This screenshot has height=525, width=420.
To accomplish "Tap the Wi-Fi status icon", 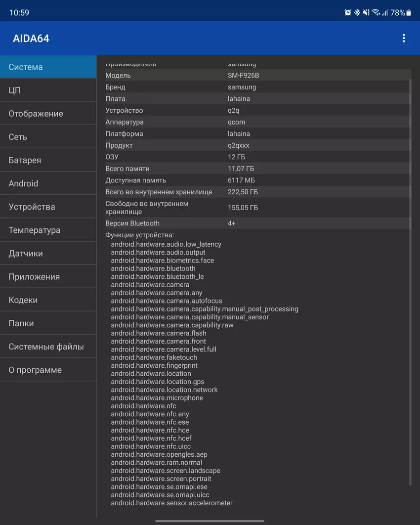I will (376, 13).
